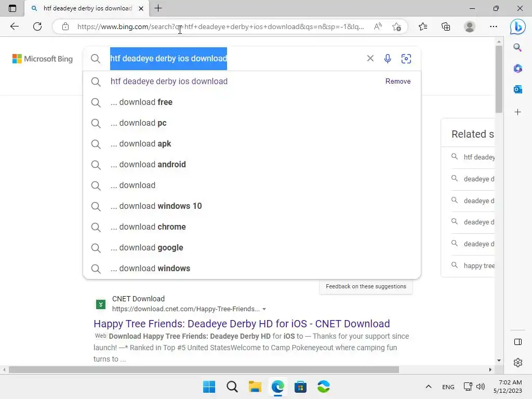Viewport: 532px width, 399px height.
Task: Choose the '... download chrome' suggestion
Action: [252, 227]
